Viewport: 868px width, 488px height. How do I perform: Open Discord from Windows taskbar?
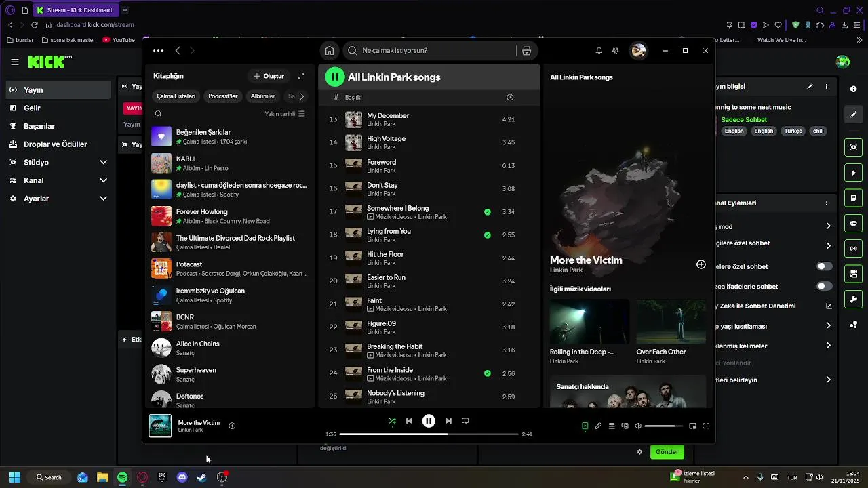[x=182, y=477]
